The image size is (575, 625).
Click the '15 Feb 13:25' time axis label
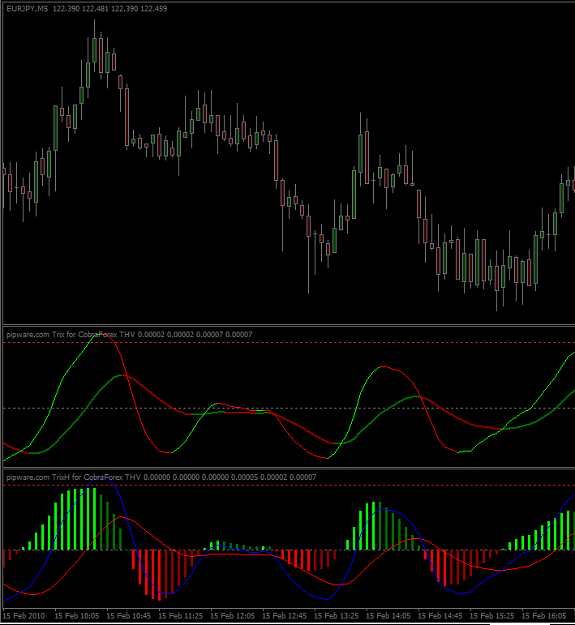click(336, 616)
